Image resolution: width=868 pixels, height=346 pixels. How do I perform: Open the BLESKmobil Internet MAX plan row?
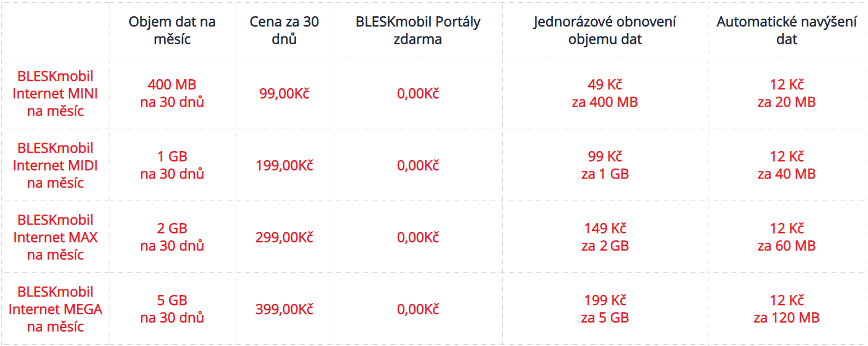[x=55, y=237]
